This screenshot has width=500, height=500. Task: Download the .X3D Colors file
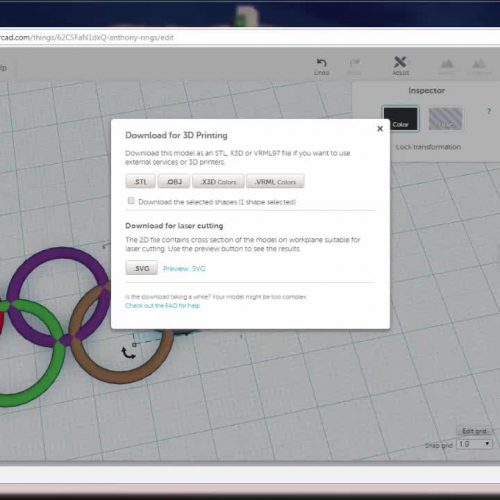point(218,182)
